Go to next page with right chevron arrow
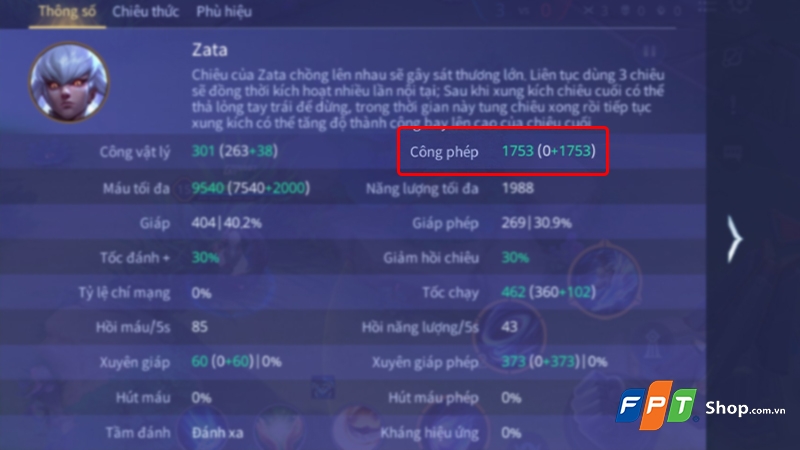The height and width of the screenshot is (450, 800). 734,239
